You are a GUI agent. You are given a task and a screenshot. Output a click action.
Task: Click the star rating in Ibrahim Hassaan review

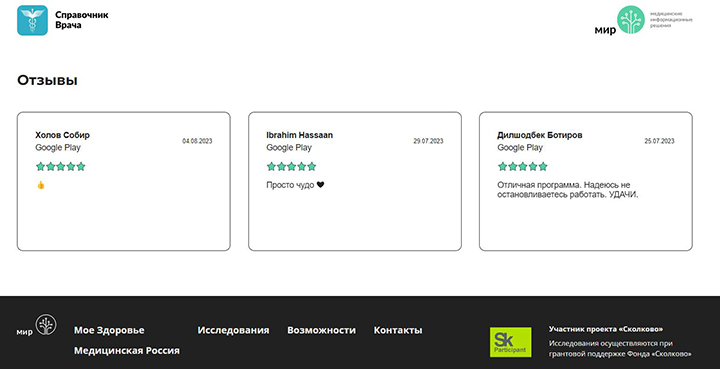(x=292, y=166)
